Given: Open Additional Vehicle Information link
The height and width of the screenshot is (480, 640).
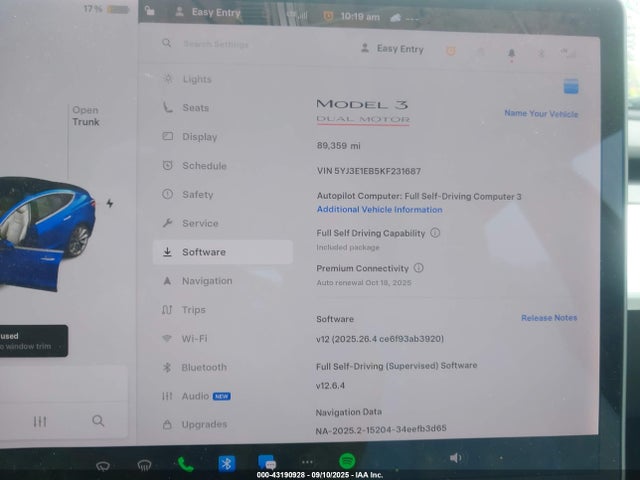Looking at the screenshot, I should (x=380, y=209).
